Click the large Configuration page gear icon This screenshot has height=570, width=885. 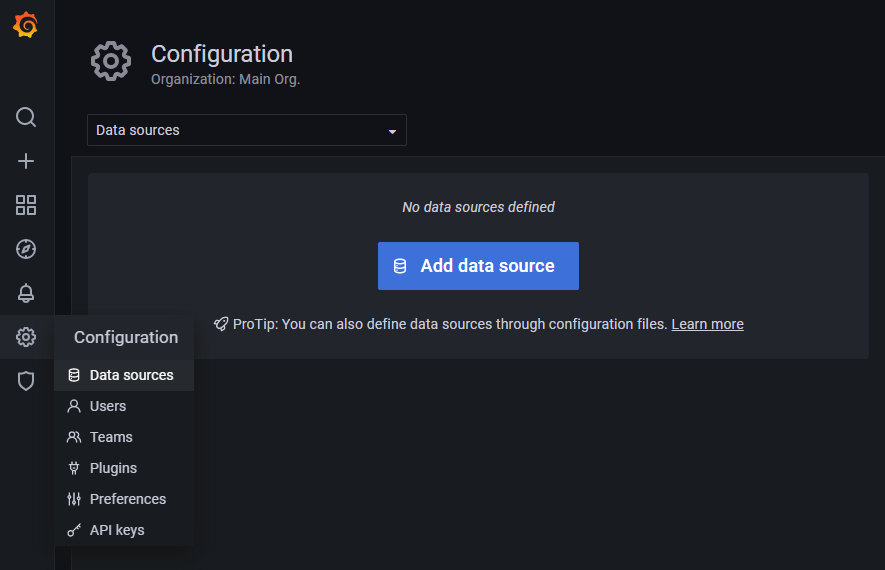[111, 62]
